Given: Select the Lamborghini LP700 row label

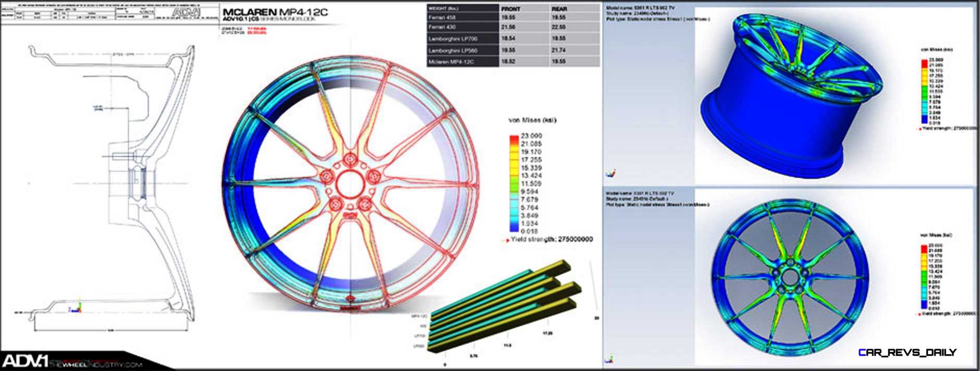Looking at the screenshot, I should point(452,39).
